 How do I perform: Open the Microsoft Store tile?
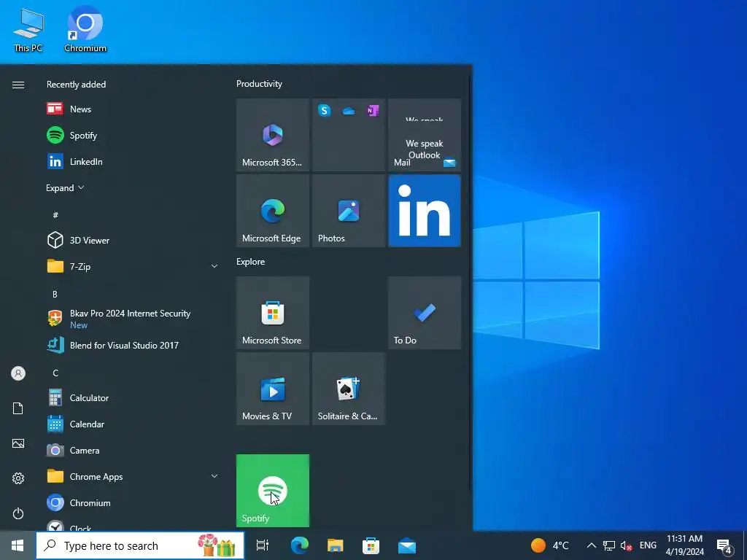pos(273,313)
